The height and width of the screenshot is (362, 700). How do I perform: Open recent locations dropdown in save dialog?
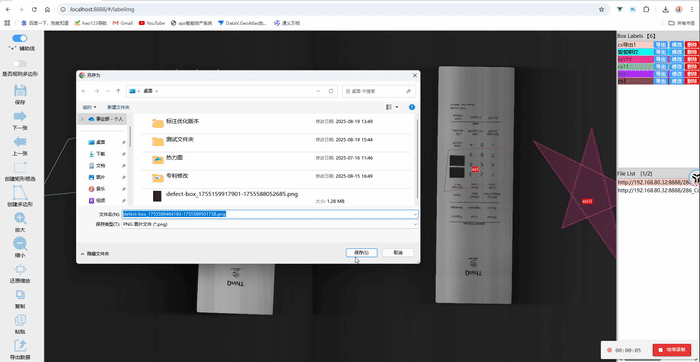[x=107, y=91]
